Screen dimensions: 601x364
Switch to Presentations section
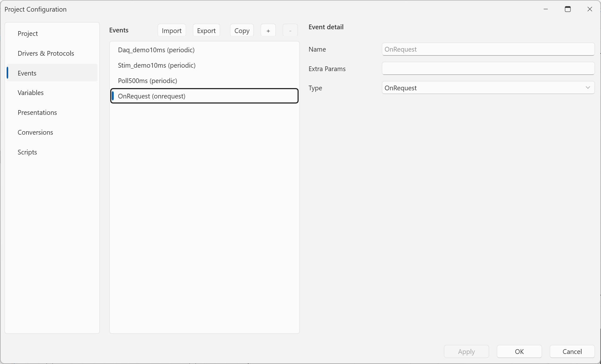coord(52,113)
